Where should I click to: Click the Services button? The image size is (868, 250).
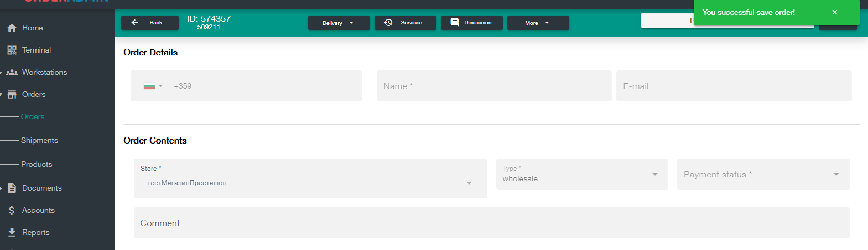tap(406, 23)
